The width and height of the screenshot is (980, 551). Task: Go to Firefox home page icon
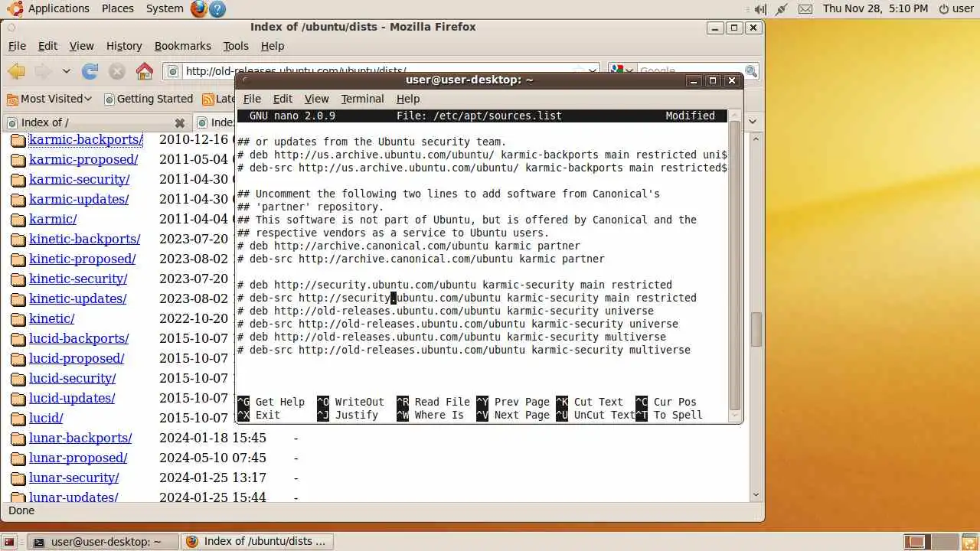pos(144,71)
